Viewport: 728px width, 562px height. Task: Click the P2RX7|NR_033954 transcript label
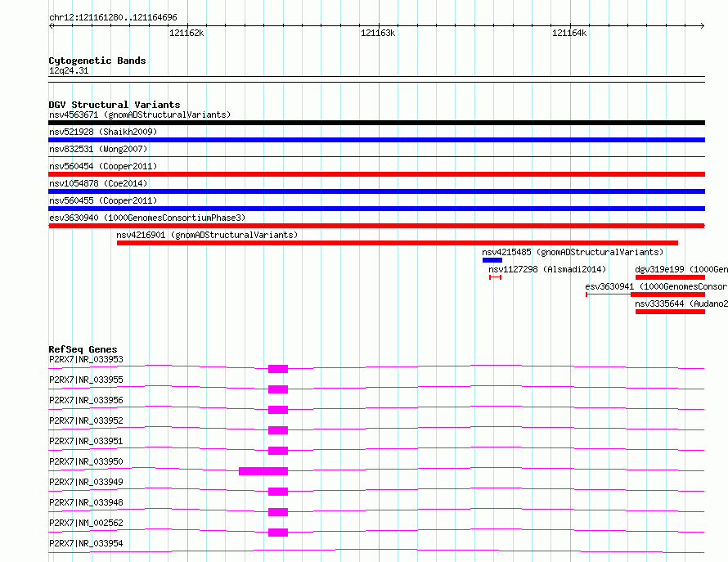pyautogui.click(x=86, y=543)
